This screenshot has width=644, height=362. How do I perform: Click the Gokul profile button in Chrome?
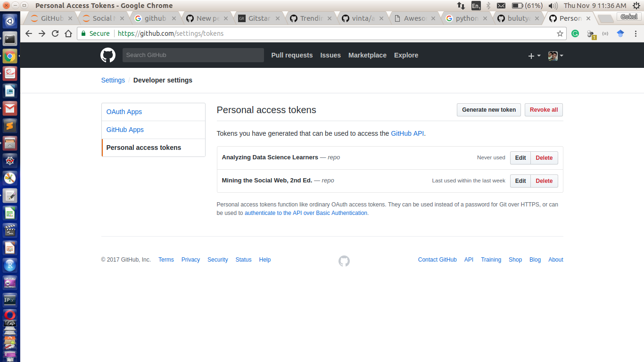point(629,16)
